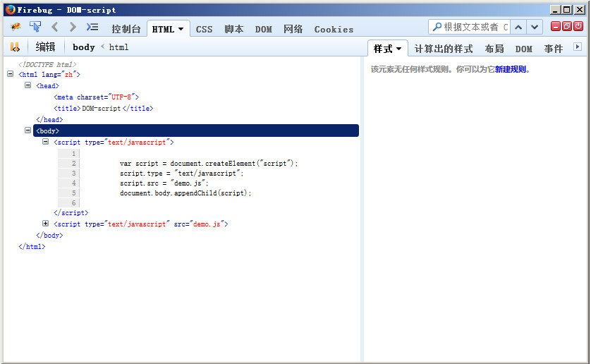Jump to next search result

pyautogui.click(x=535, y=28)
